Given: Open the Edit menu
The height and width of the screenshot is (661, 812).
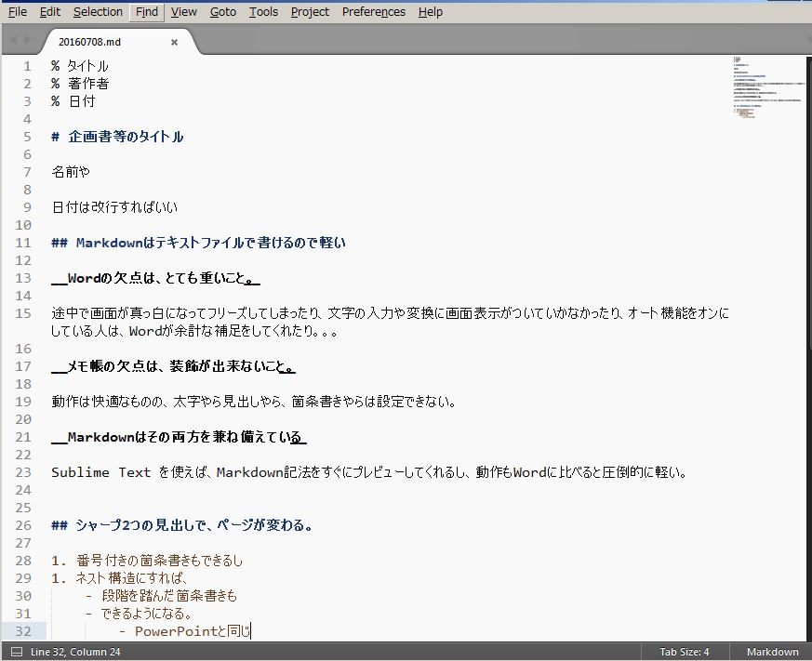Looking at the screenshot, I should pyautogui.click(x=49, y=11).
